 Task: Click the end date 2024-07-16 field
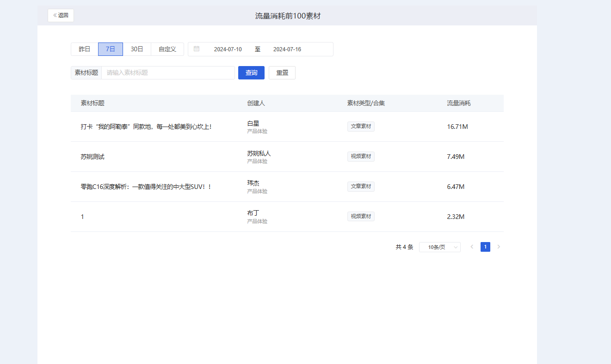pos(287,49)
